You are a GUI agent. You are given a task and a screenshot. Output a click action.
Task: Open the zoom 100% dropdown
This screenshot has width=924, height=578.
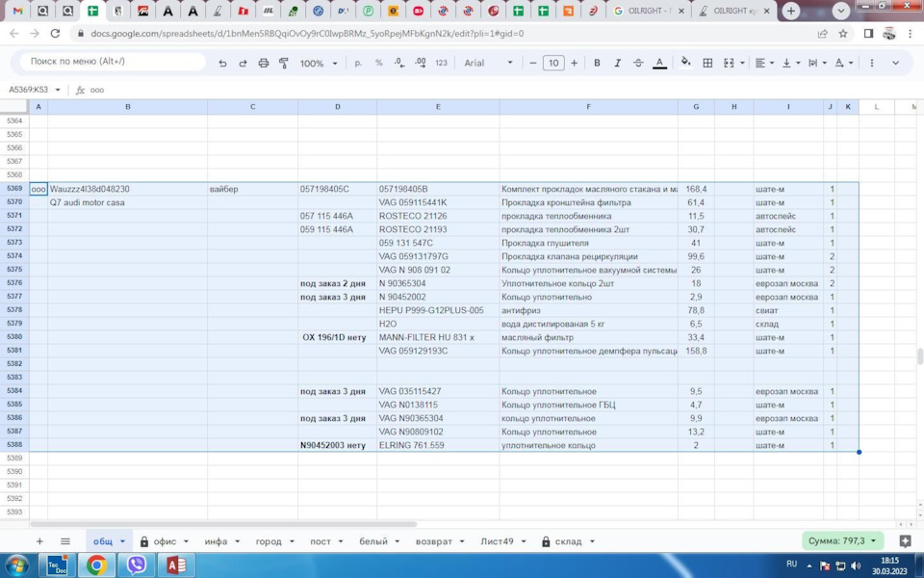[x=319, y=63]
